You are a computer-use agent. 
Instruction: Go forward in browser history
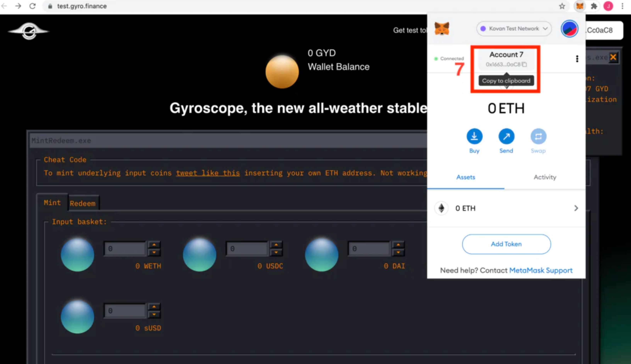[18, 6]
